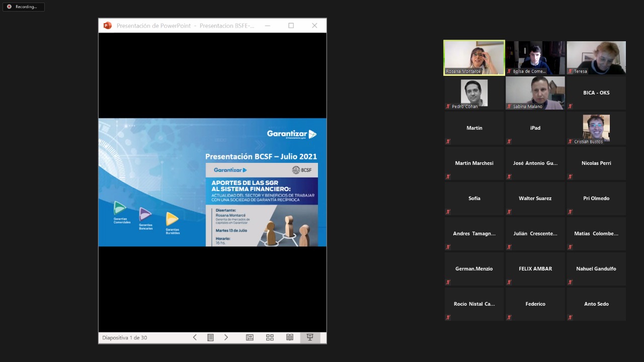
Task: Click participant name 'Rocio Nistal Ca...'
Action: 474,304
